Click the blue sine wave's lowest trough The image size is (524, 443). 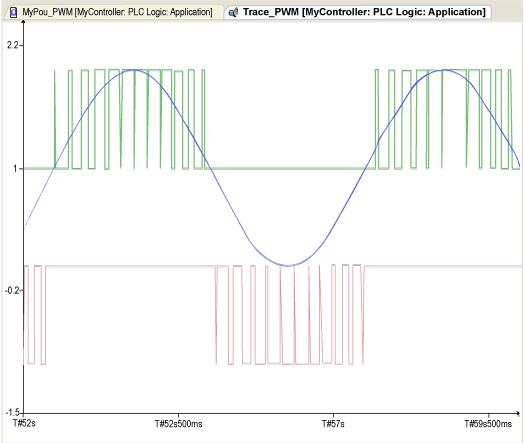(x=288, y=266)
